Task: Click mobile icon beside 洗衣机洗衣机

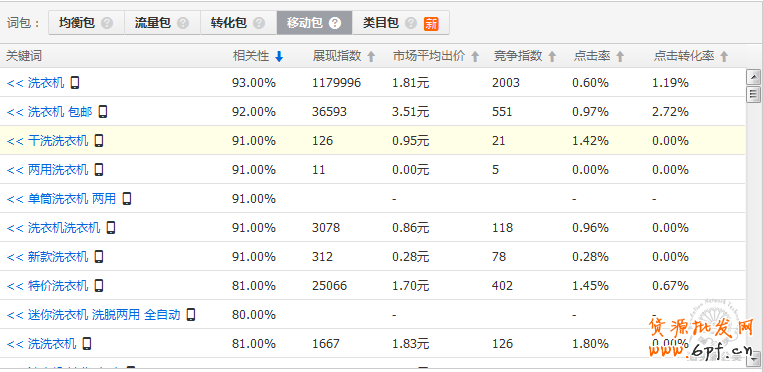Action: pyautogui.click(x=111, y=227)
